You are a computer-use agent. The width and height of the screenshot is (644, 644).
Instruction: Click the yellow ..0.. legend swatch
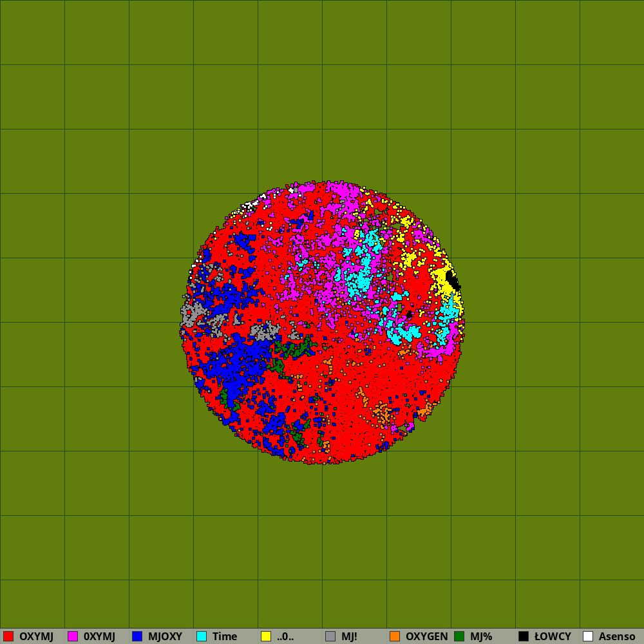pyautogui.click(x=266, y=636)
